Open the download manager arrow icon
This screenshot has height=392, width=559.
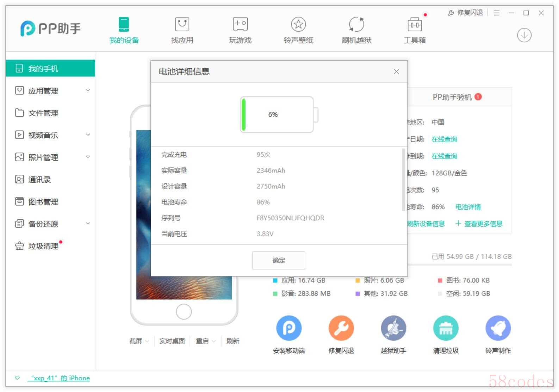[x=524, y=35]
